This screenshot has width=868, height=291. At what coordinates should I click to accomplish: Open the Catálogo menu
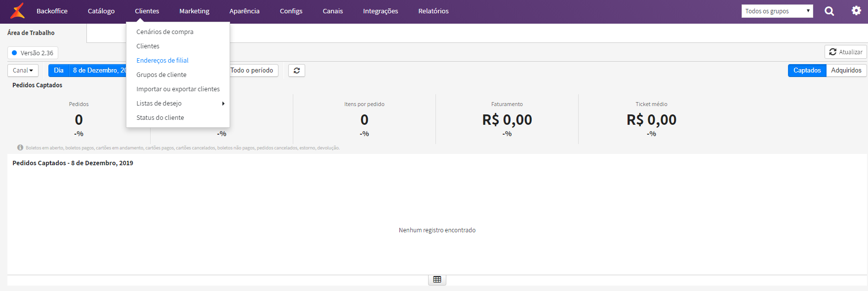click(x=101, y=11)
